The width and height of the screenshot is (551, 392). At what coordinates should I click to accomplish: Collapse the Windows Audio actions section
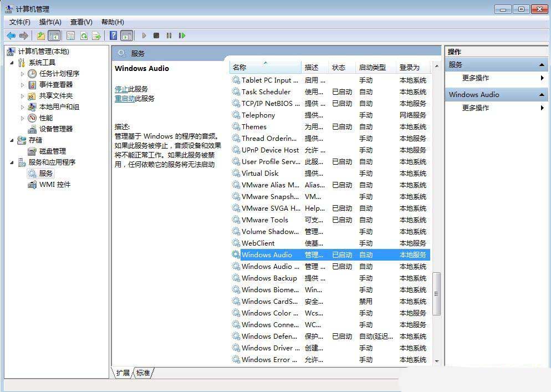click(x=542, y=95)
